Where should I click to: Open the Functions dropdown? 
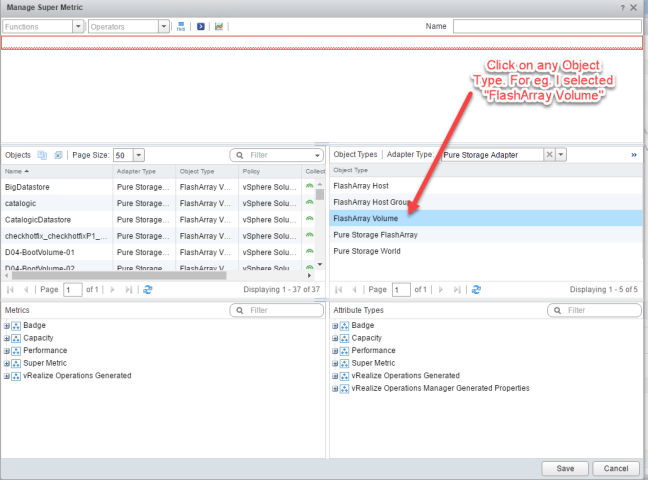pos(78,26)
